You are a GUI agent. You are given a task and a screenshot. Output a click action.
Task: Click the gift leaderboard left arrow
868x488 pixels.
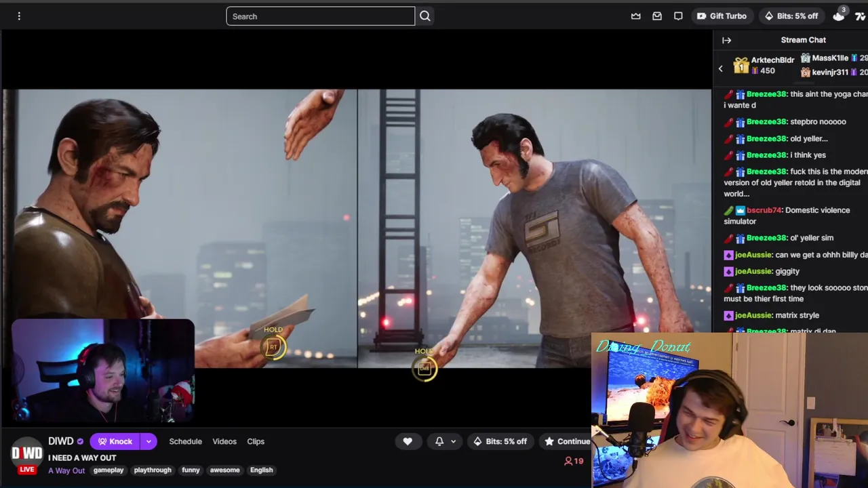(x=721, y=68)
